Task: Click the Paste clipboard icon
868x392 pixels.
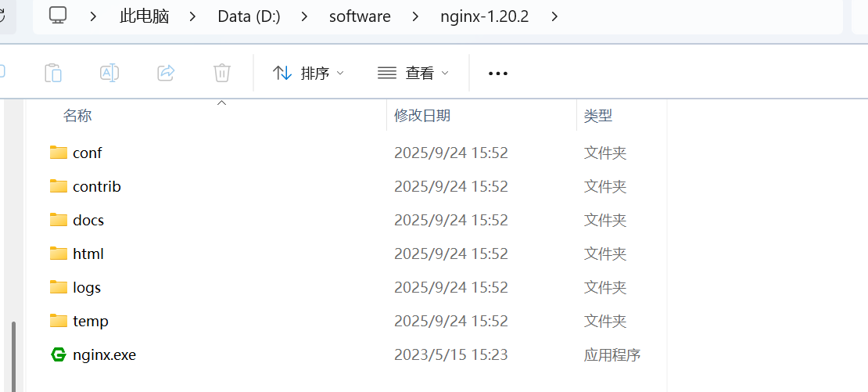Action: point(53,73)
